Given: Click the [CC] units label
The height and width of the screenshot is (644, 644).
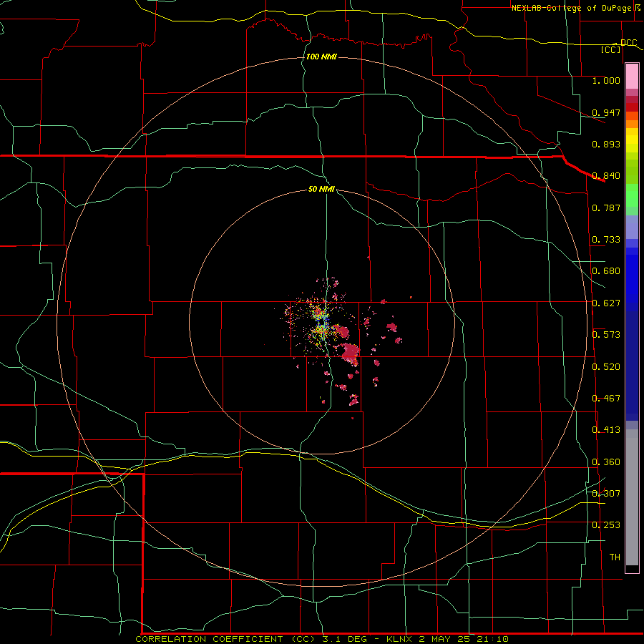Looking at the screenshot, I should point(611,49).
